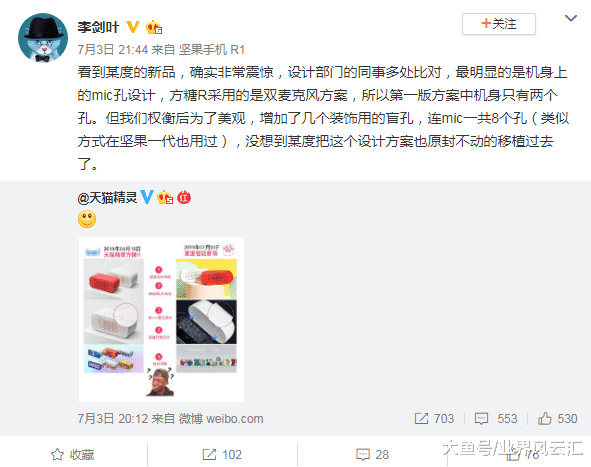Like the original post with 530 likes

click(557, 419)
